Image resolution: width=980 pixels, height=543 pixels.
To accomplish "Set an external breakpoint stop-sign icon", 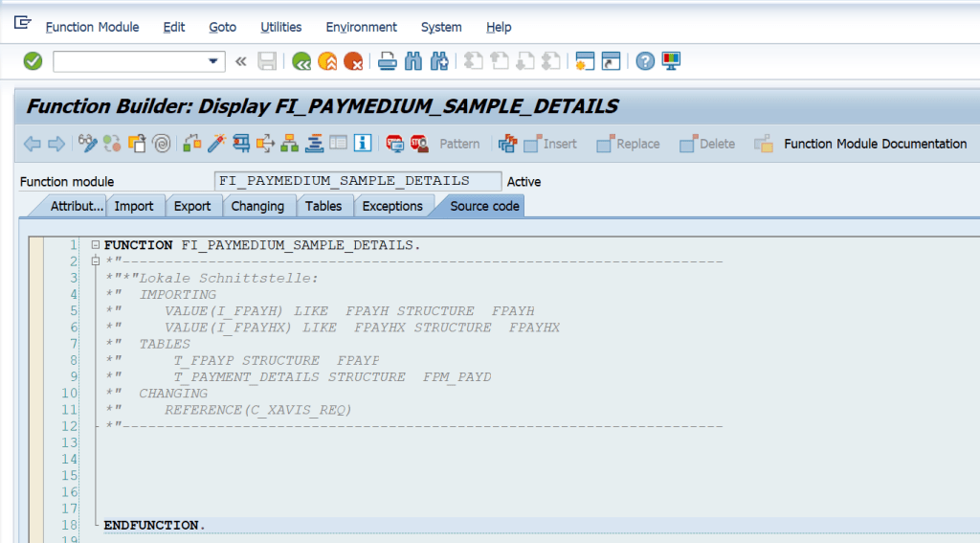I will click(x=419, y=144).
